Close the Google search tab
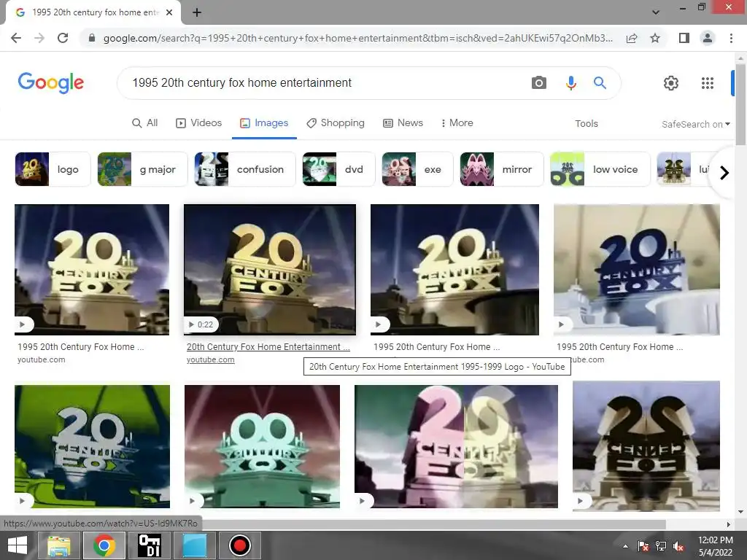The height and width of the screenshot is (560, 747). 169,12
